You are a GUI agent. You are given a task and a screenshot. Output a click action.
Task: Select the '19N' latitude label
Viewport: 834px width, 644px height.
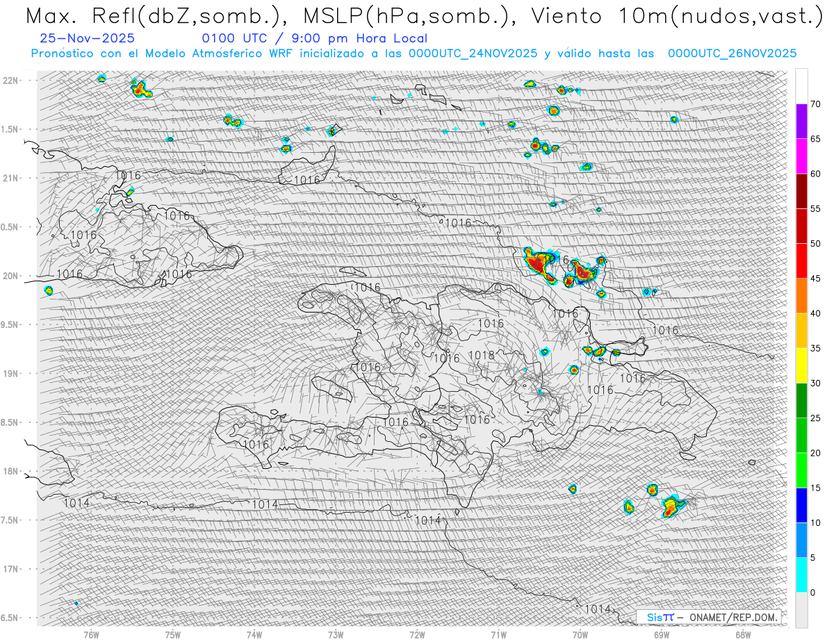coord(10,374)
